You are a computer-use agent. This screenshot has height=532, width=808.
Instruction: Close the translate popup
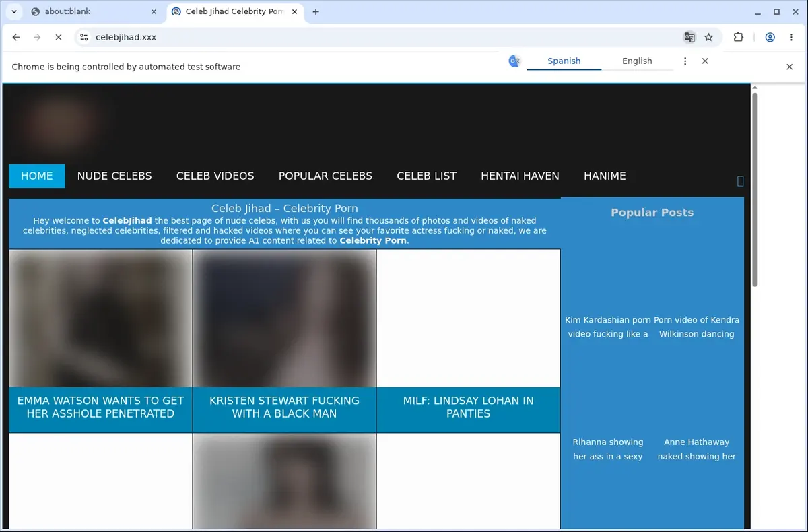(705, 61)
